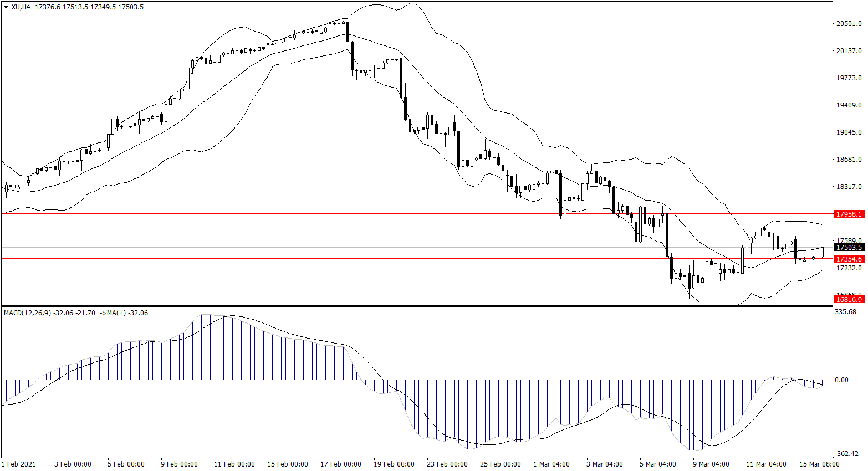Click the 17232.0 price scale value

pos(849,268)
